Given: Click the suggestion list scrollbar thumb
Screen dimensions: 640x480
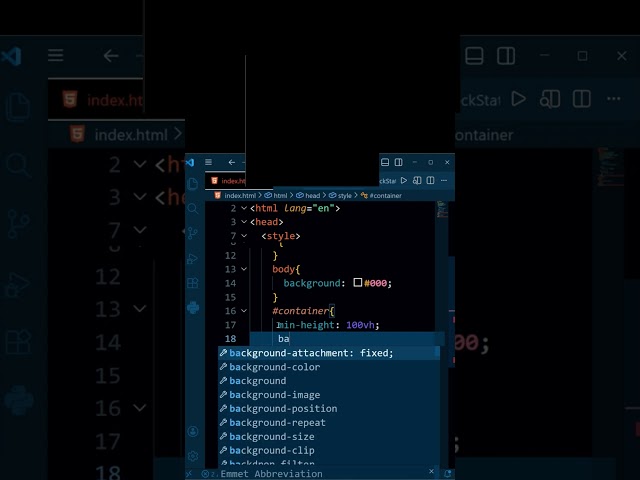Looking at the screenshot, I should (x=437, y=353).
